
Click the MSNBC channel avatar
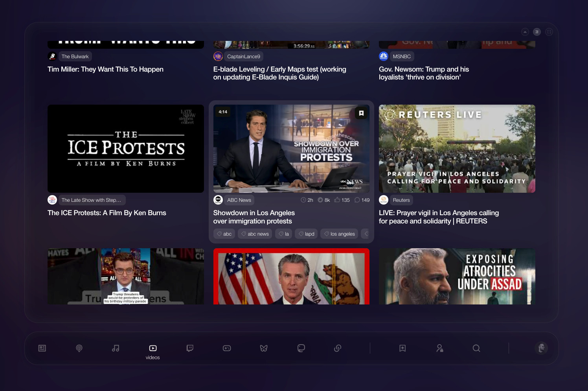click(x=384, y=56)
